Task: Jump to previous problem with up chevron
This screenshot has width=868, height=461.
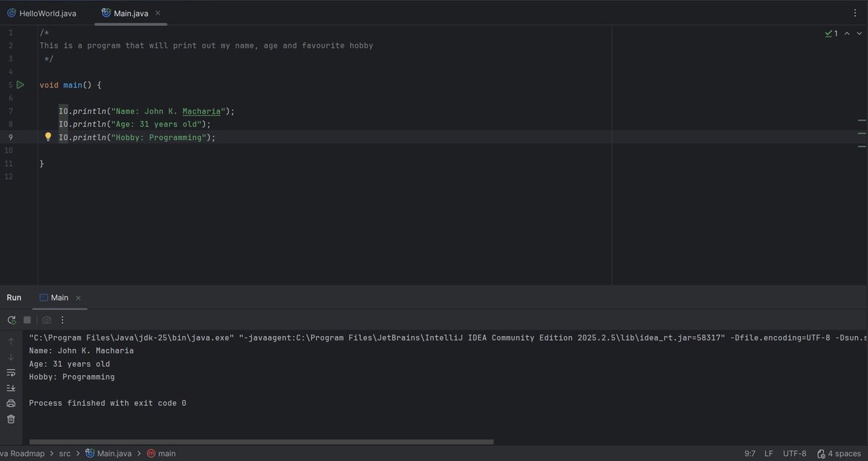Action: [846, 33]
